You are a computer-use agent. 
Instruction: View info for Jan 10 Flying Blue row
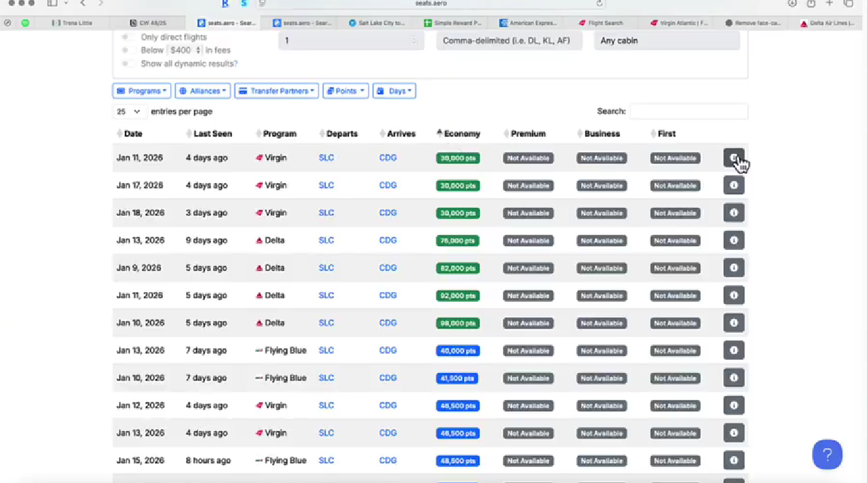[x=734, y=378]
